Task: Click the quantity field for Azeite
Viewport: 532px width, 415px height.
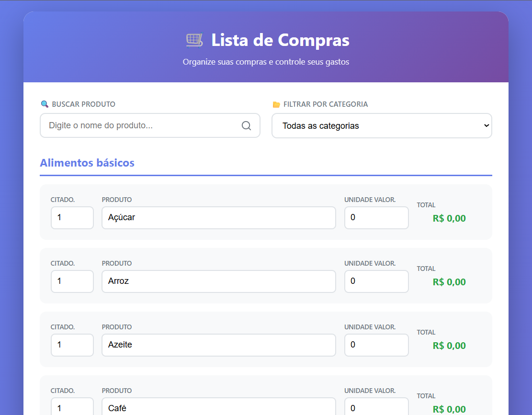Action: pos(72,345)
